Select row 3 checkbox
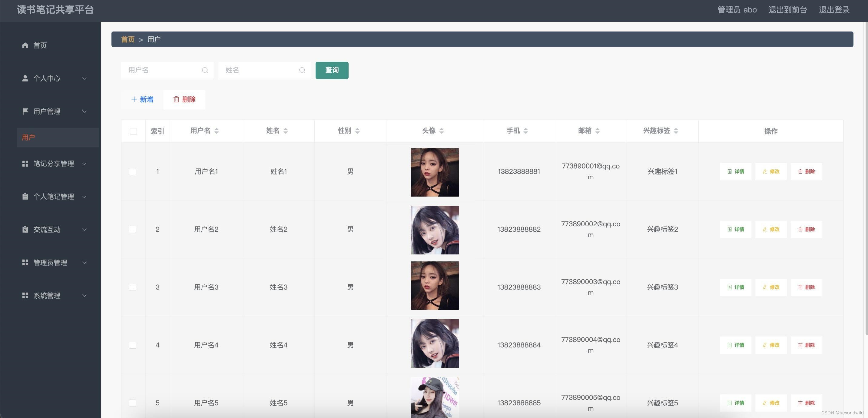This screenshot has width=868, height=418. [132, 287]
